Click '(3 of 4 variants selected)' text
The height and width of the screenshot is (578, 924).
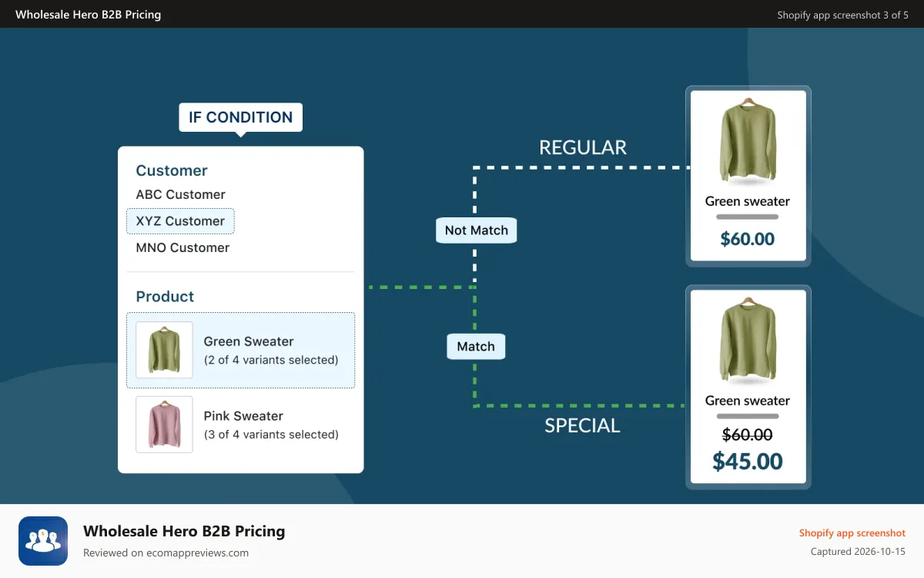[271, 435]
